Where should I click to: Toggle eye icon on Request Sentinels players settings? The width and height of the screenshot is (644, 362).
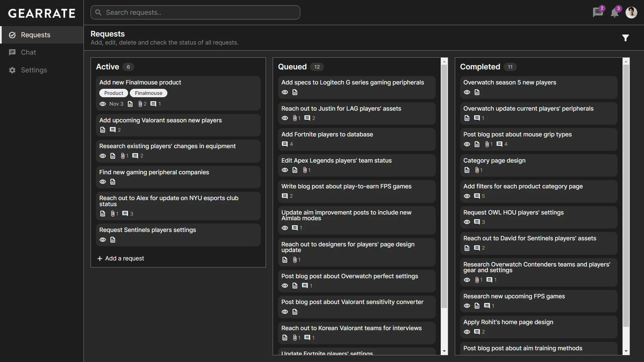pos(103,240)
